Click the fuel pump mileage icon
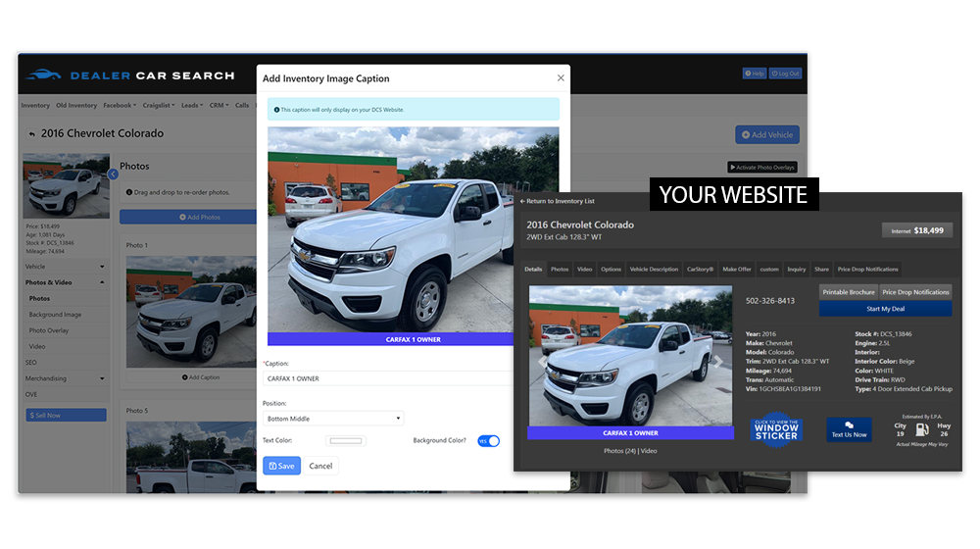The image size is (980, 549). click(922, 430)
